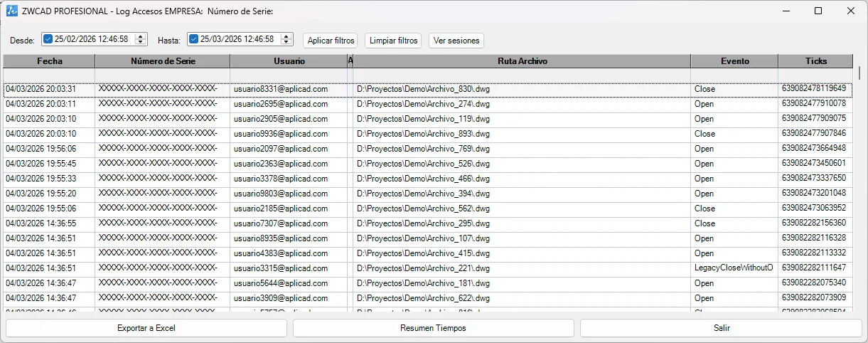Sort by the Evento column header
Viewport: 868px width, 343px height.
point(735,61)
